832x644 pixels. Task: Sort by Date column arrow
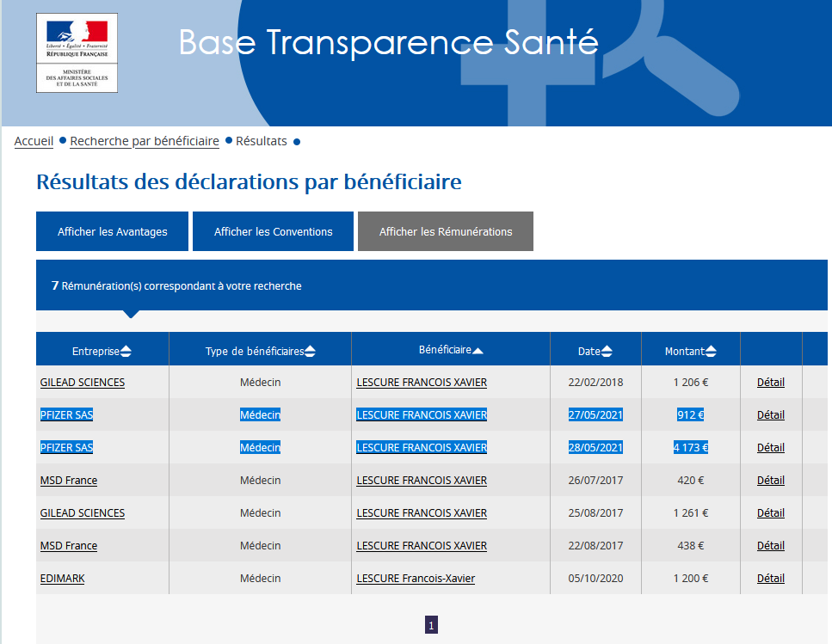tap(607, 352)
